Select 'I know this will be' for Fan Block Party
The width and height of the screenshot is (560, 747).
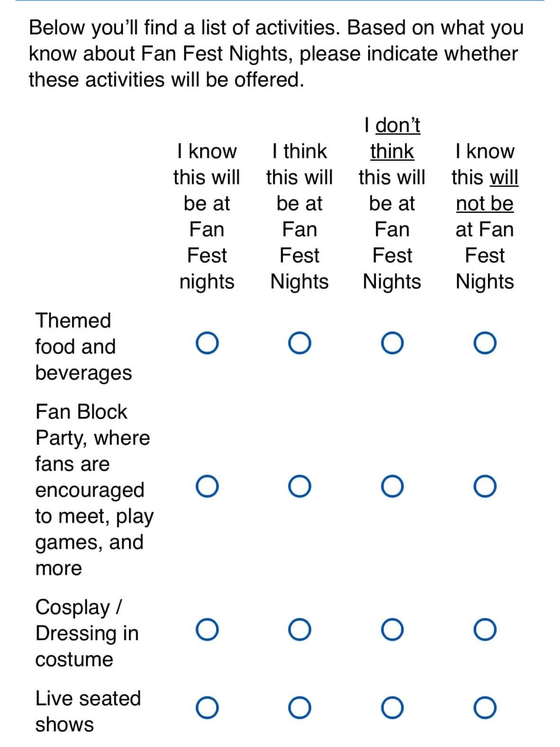tap(207, 486)
